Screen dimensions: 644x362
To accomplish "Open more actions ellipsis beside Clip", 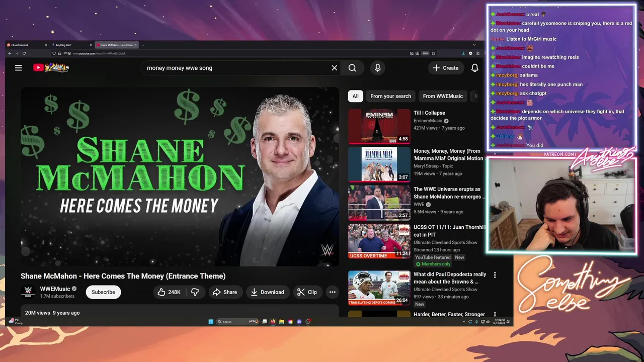I will (x=332, y=292).
